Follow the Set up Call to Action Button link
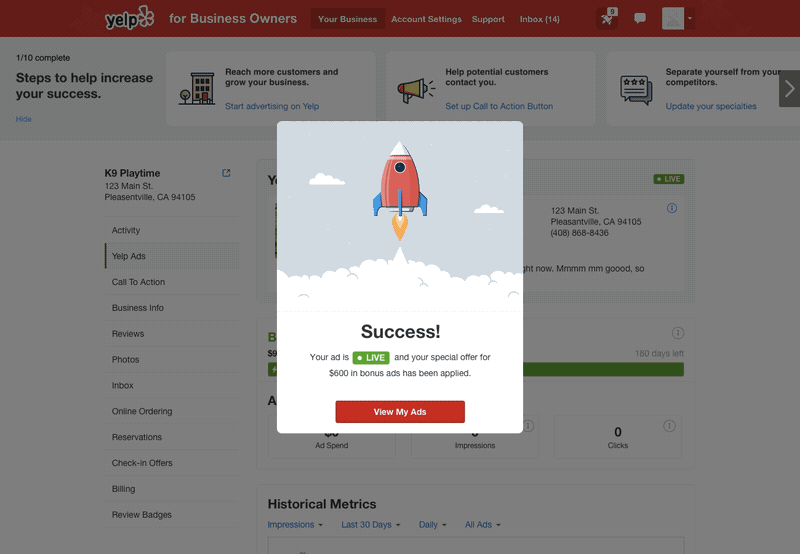The image size is (800, 554). click(499, 106)
